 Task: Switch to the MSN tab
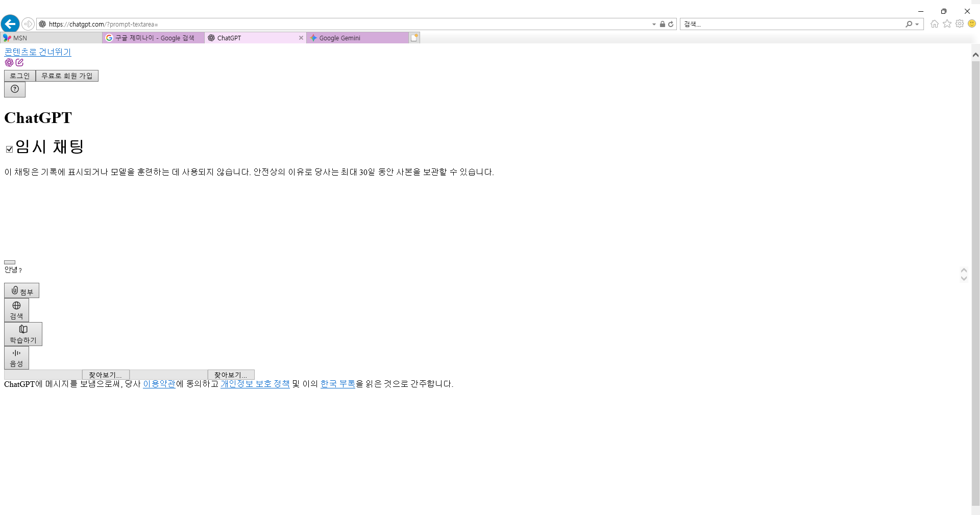point(51,38)
